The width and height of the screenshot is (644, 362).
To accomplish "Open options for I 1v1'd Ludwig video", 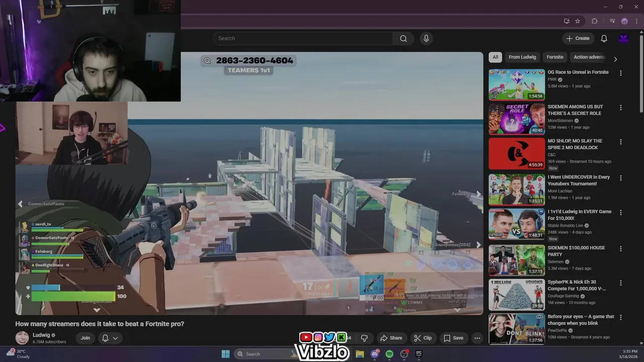I will tap(620, 212).
